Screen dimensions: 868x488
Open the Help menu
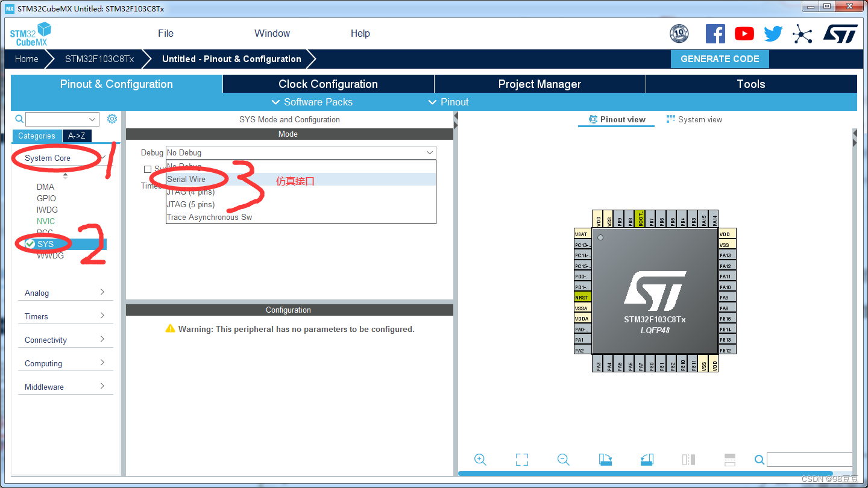click(360, 33)
